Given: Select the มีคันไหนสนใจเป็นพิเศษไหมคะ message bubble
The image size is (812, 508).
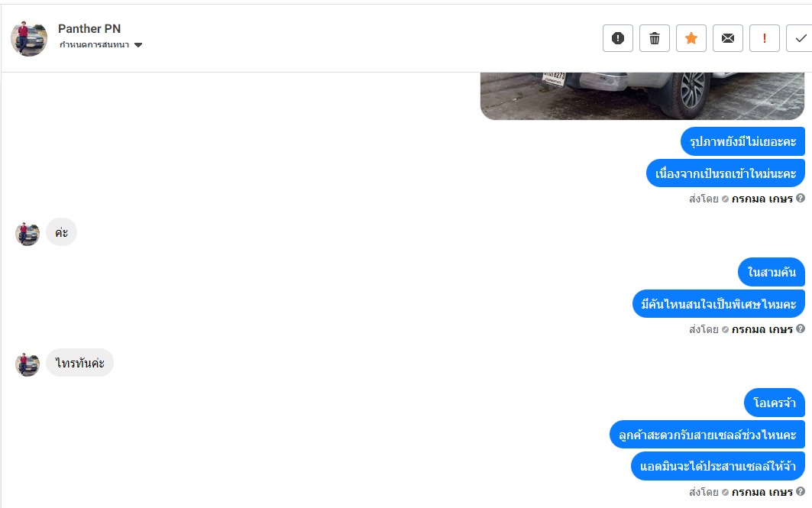Looking at the screenshot, I should tap(718, 304).
